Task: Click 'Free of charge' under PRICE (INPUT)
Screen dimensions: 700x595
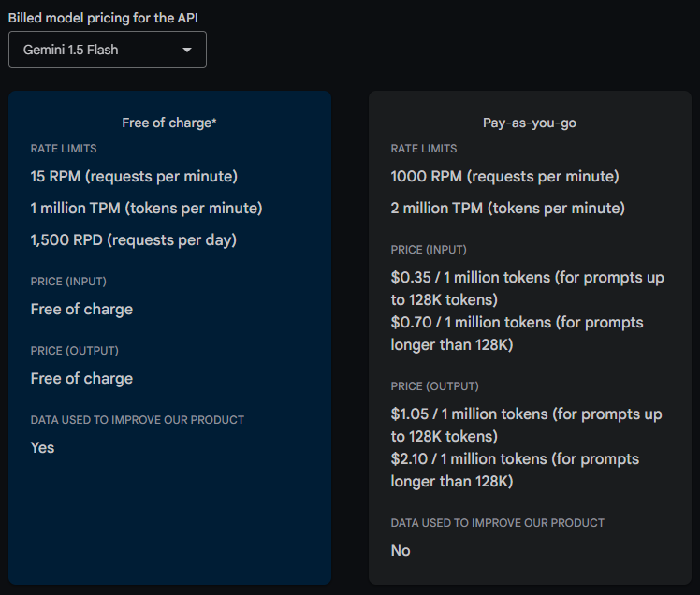Action: point(81,309)
